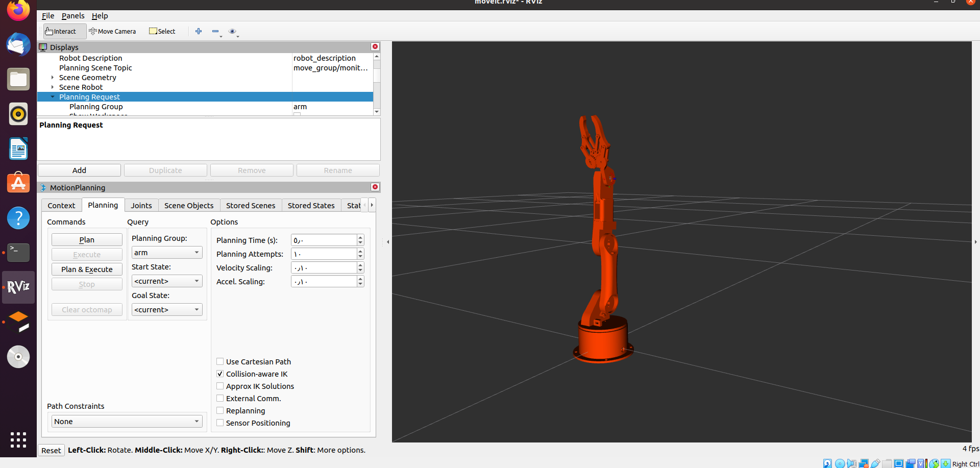Close the Displays panel
The image size is (980, 468).
click(375, 46)
